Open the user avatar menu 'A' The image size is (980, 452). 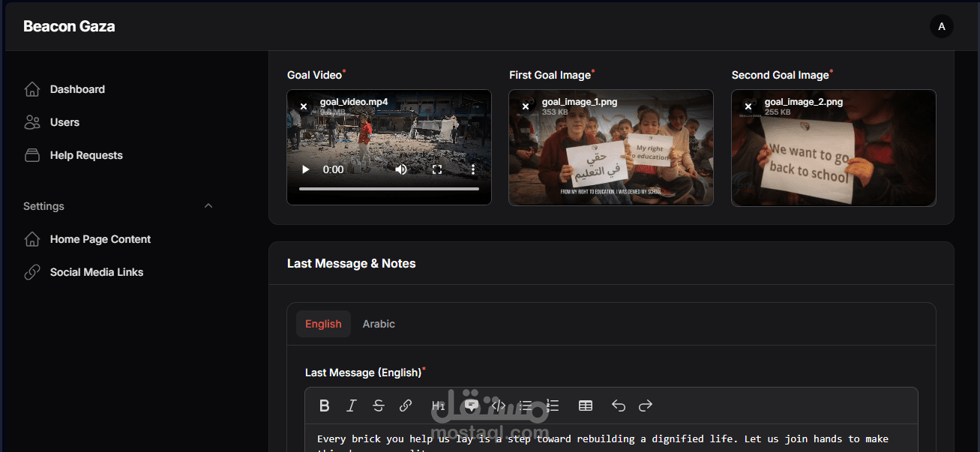pyautogui.click(x=942, y=26)
